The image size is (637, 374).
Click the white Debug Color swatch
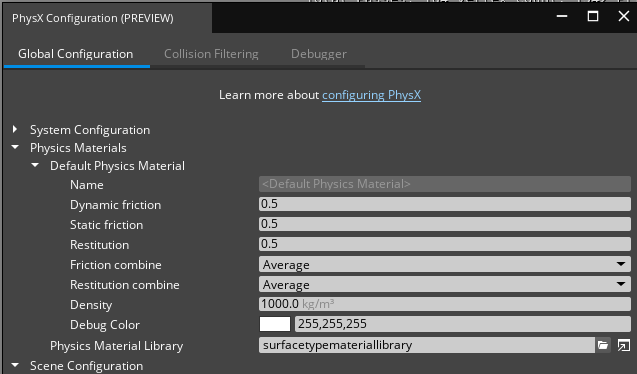[x=275, y=324]
